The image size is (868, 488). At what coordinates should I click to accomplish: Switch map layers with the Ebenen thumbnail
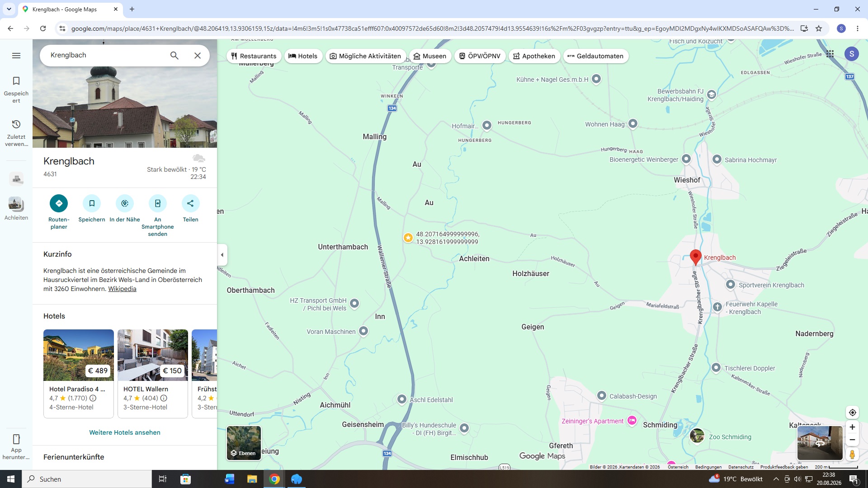[x=244, y=443]
